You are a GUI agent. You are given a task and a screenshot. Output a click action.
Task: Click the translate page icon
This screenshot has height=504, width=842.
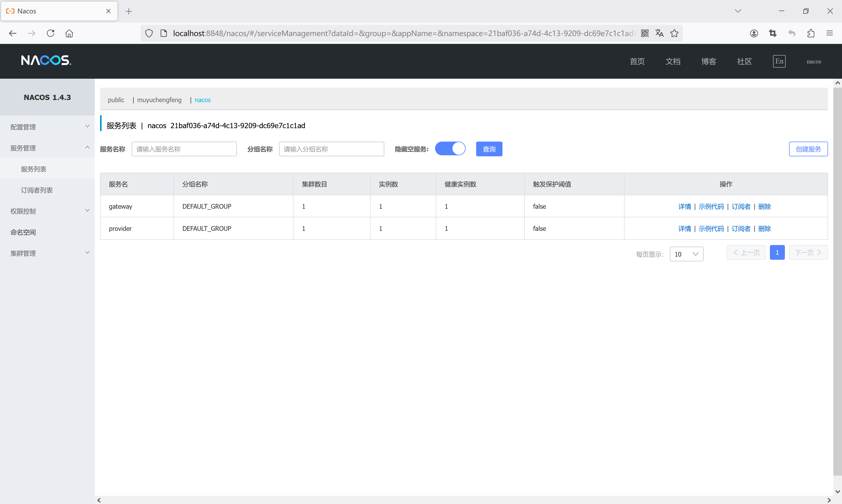(659, 33)
